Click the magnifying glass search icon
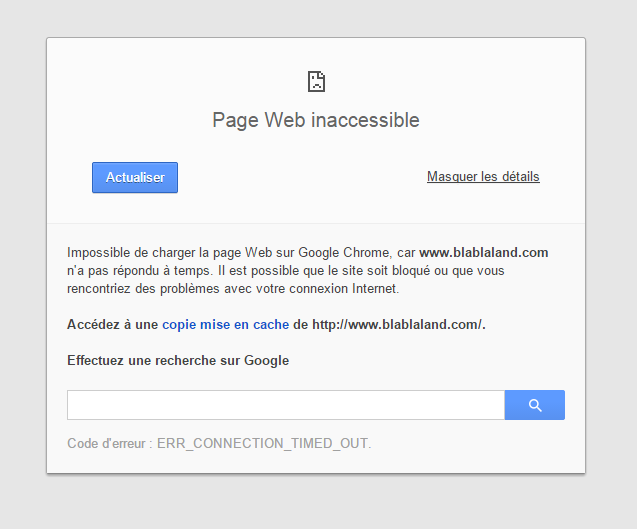Viewport: 637px width, 529px height. (x=535, y=405)
